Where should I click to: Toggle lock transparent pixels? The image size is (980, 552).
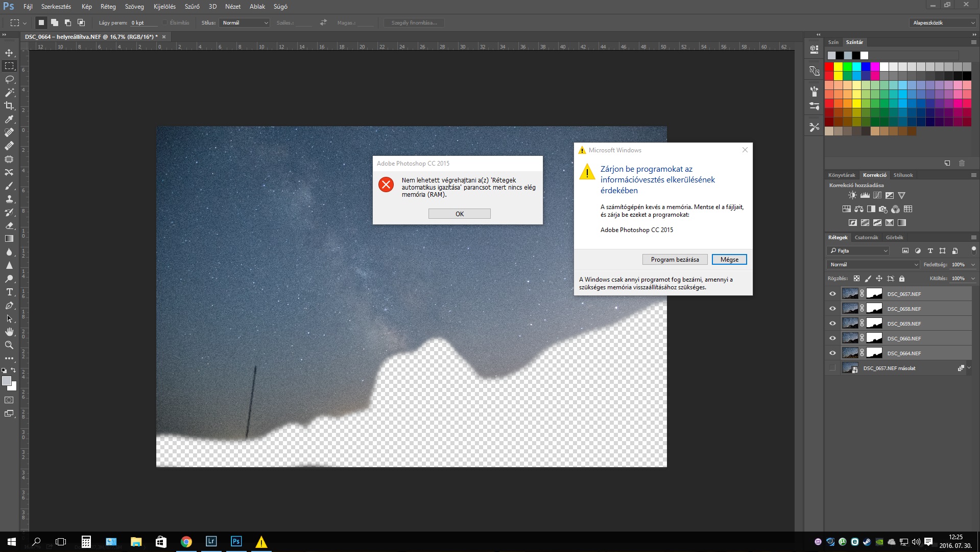click(x=856, y=279)
